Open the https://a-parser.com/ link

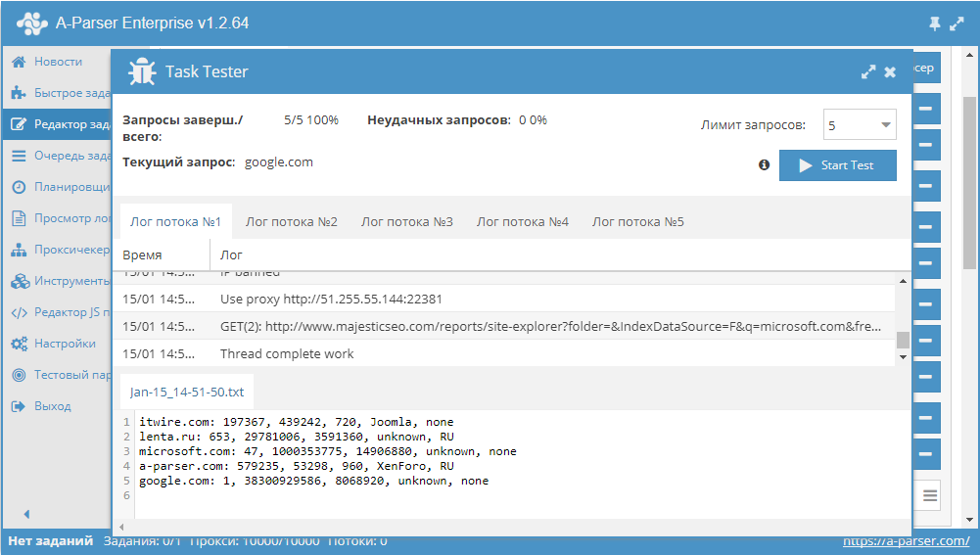pos(907,540)
